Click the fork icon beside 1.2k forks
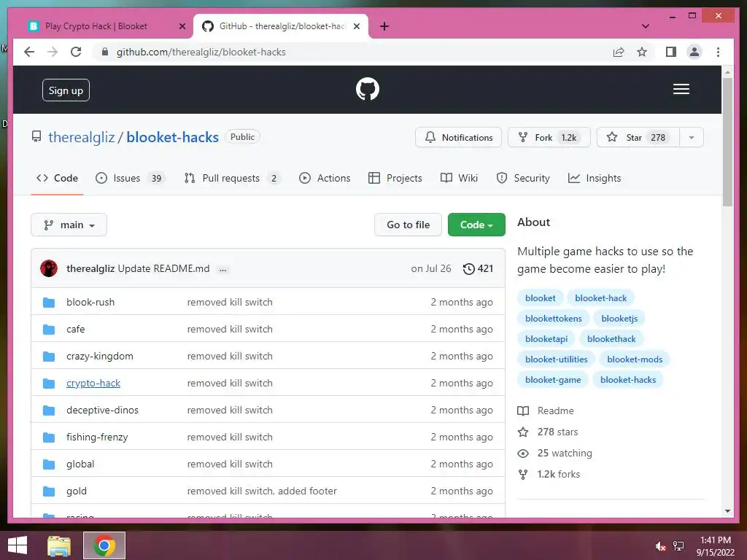This screenshot has height=560, width=747. (523, 474)
